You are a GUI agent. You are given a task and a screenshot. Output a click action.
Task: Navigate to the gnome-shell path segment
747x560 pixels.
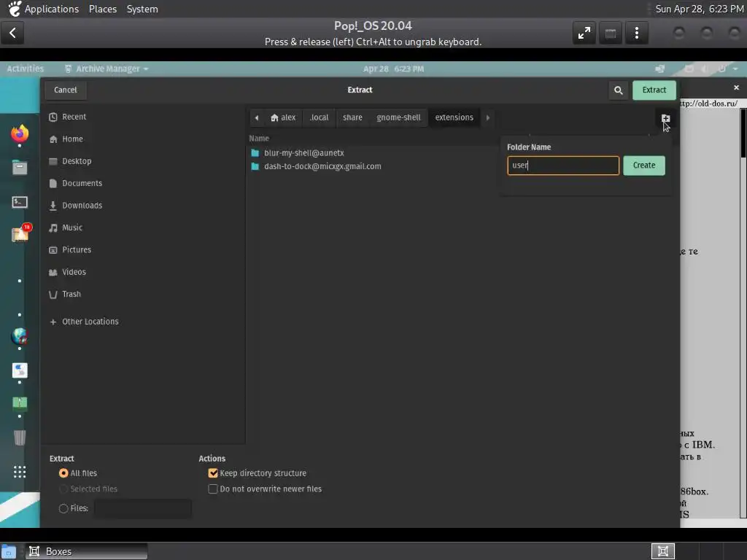tap(398, 117)
